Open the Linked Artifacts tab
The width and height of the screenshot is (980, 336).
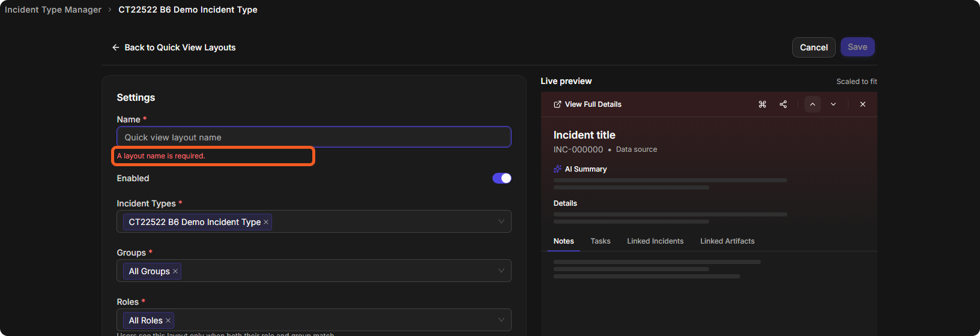click(727, 241)
